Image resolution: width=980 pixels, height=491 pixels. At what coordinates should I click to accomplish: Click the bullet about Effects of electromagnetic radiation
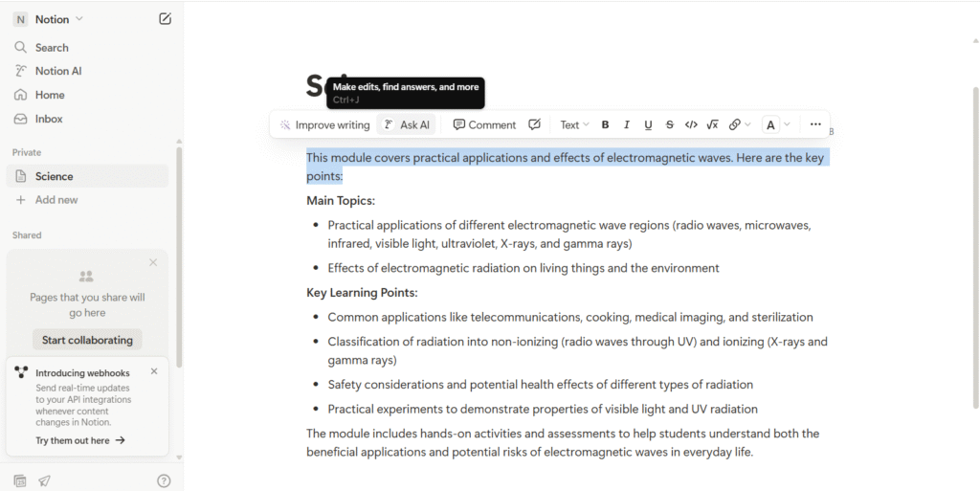point(523,268)
